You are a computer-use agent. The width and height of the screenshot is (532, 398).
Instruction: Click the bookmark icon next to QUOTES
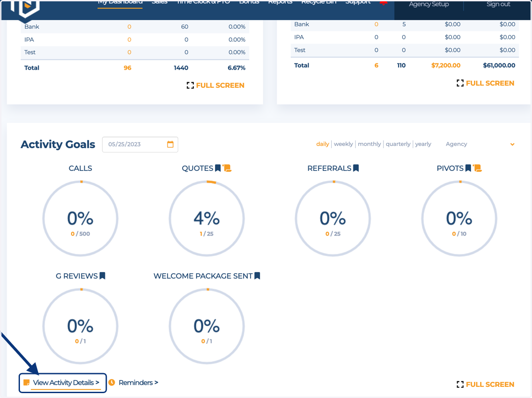coord(218,168)
